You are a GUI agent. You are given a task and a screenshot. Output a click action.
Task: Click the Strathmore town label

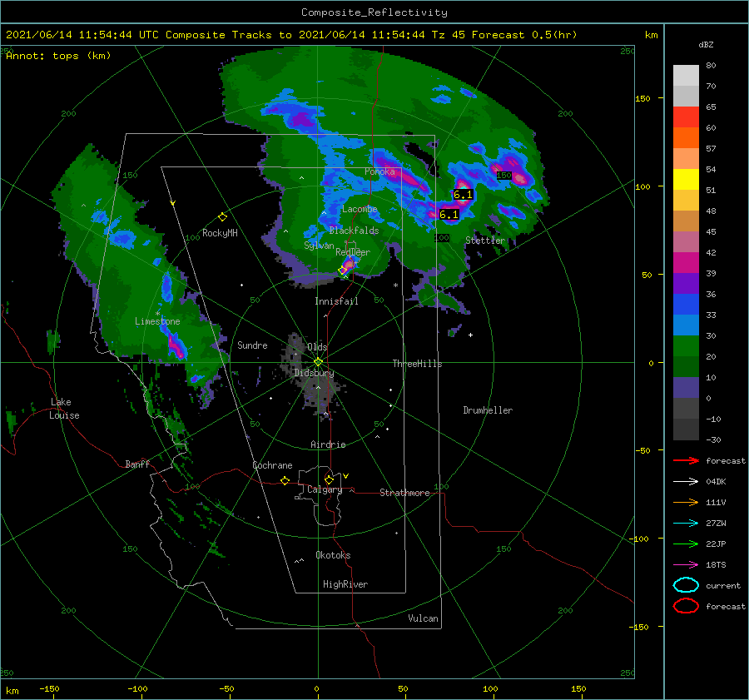click(x=404, y=493)
